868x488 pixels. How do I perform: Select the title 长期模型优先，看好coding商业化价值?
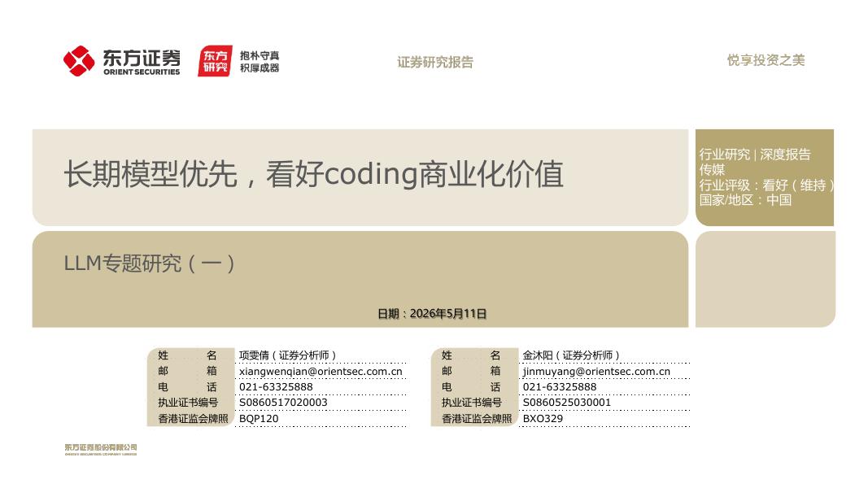(314, 174)
